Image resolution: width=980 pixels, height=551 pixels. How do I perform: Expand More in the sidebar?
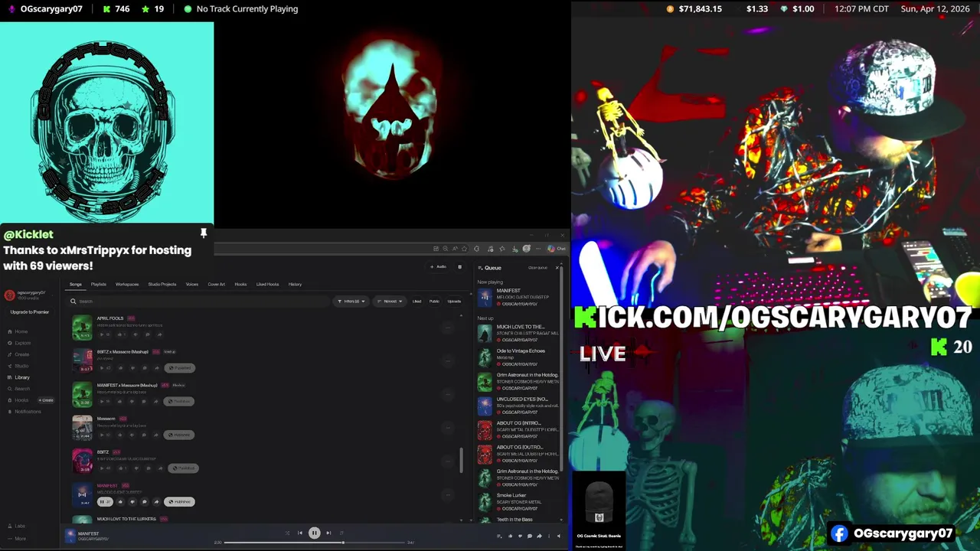17,538
